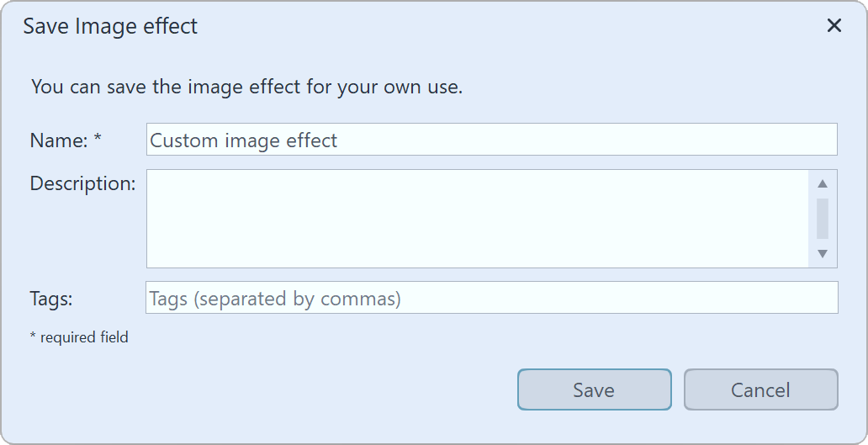Click the "Tags (separated by commas)" placeholder
868x445 pixels.
(x=275, y=299)
